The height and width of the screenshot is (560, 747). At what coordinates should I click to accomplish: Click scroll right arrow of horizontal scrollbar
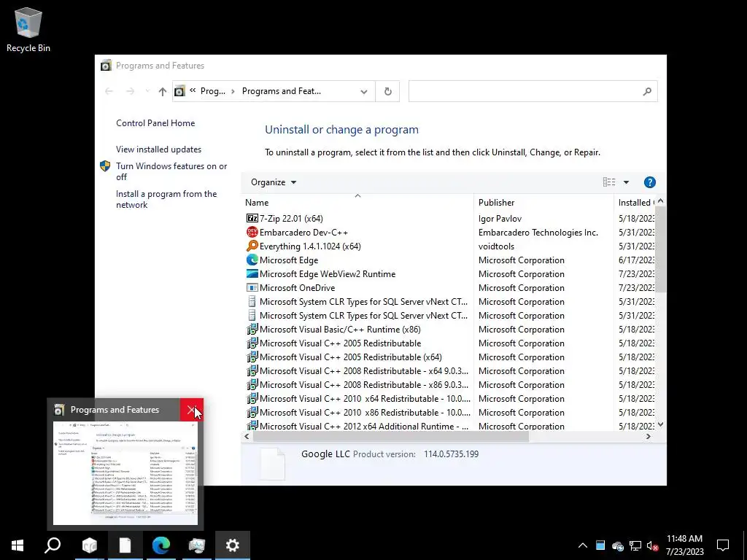pyautogui.click(x=648, y=436)
